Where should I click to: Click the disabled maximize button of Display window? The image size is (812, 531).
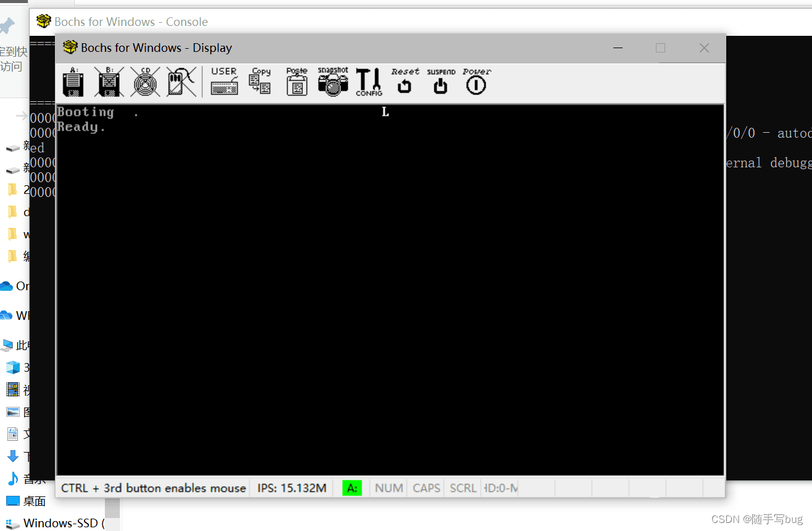click(x=661, y=48)
